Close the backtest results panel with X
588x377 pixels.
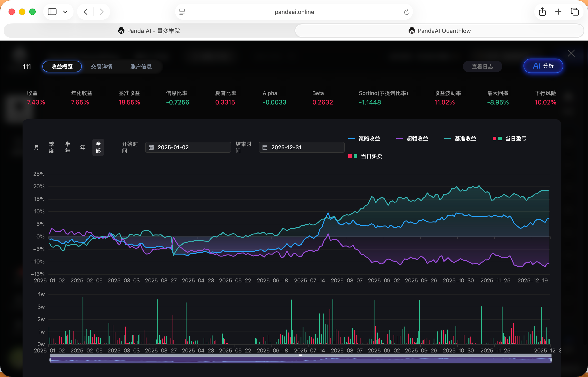click(x=571, y=53)
